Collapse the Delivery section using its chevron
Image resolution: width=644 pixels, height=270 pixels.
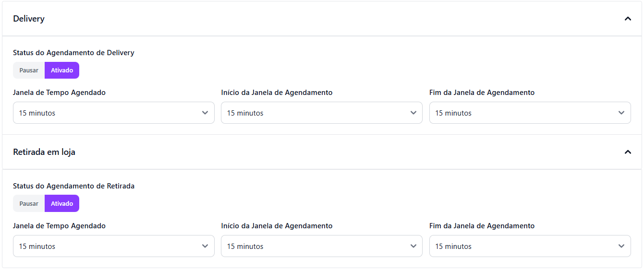(x=627, y=19)
